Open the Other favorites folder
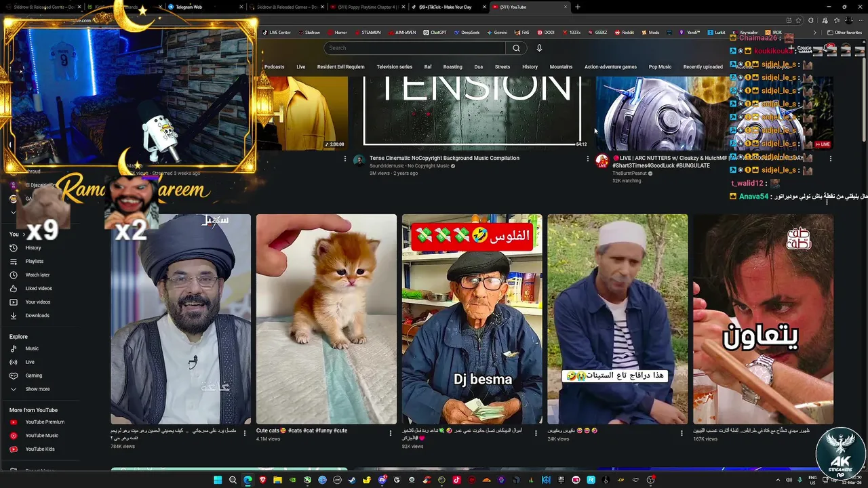The image size is (868, 488). 845,32
